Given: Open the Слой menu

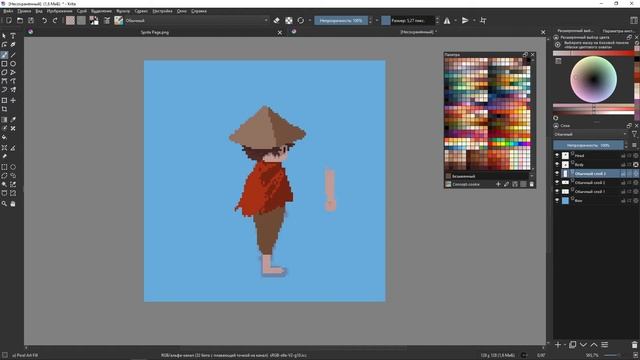Looking at the screenshot, I should click(82, 11).
